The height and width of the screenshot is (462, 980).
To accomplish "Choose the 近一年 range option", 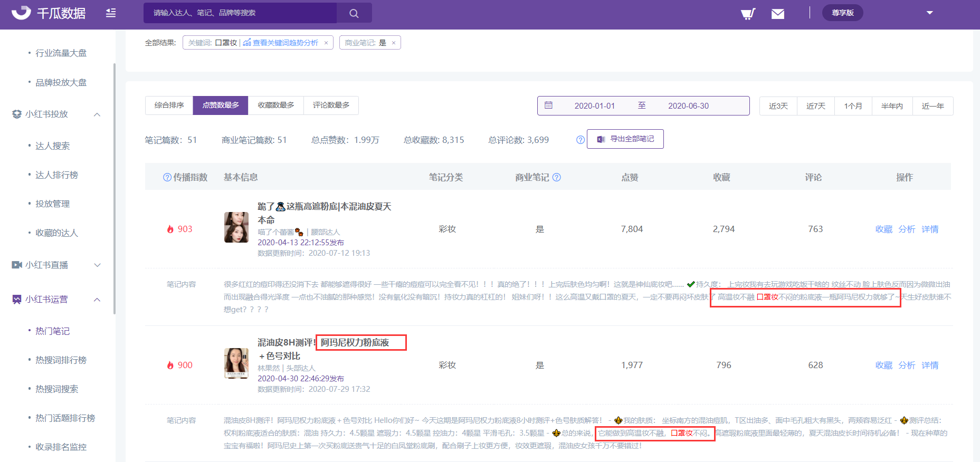I will click(933, 106).
